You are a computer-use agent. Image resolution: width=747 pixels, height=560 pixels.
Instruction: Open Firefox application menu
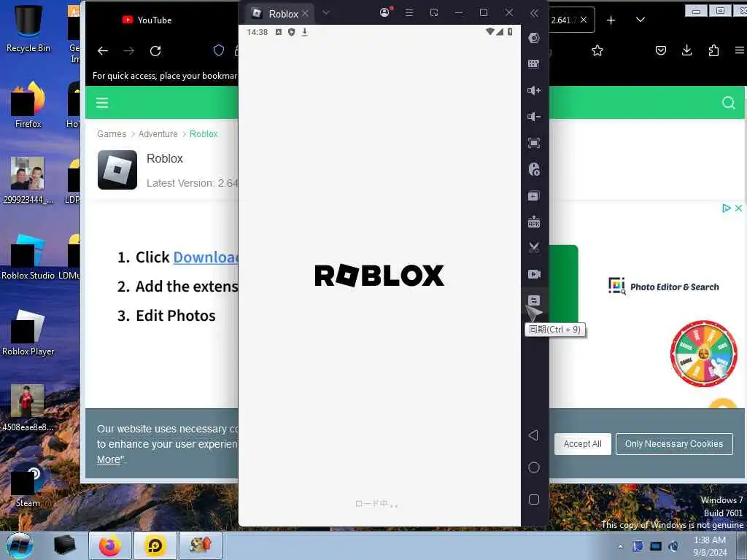pyautogui.click(x=740, y=50)
